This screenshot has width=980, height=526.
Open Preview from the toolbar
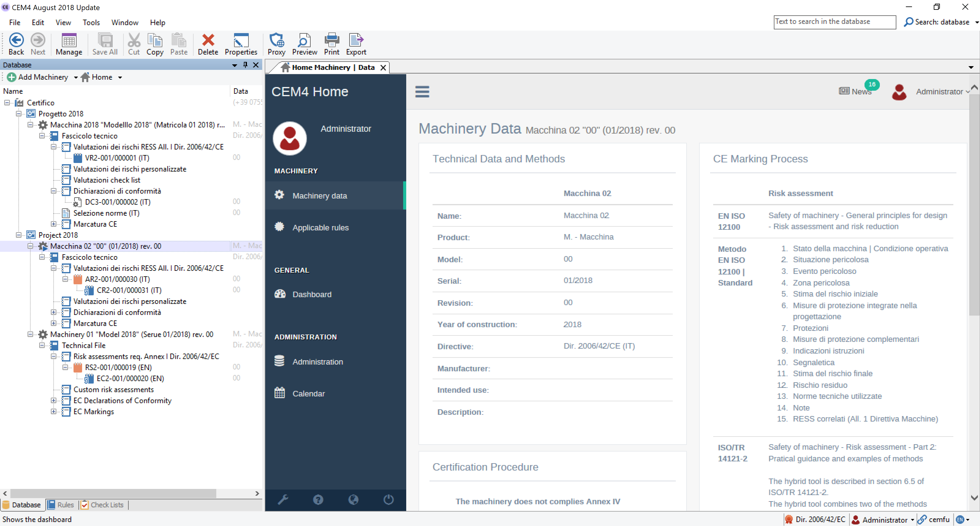pyautogui.click(x=304, y=44)
